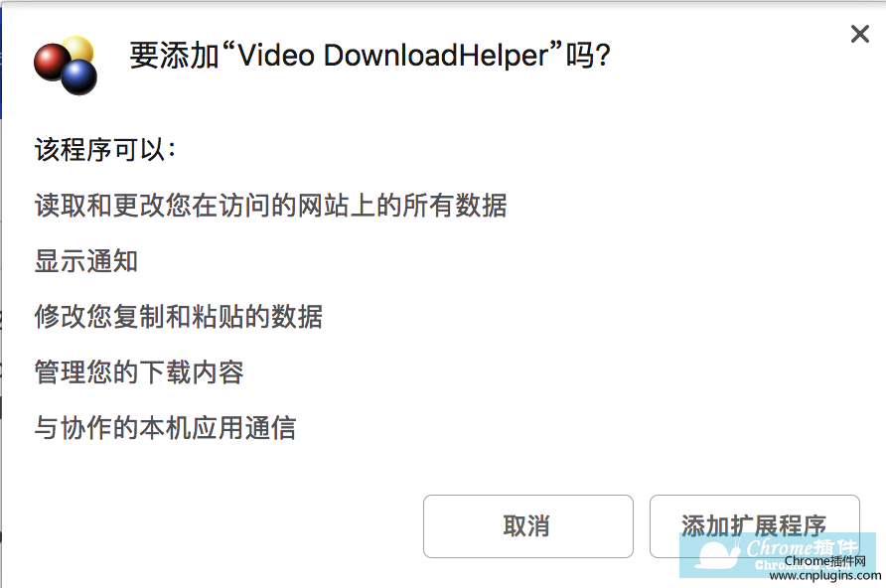Confirm with the 添加扩展程序 button
Image resolution: width=886 pixels, height=588 pixels.
point(754,525)
